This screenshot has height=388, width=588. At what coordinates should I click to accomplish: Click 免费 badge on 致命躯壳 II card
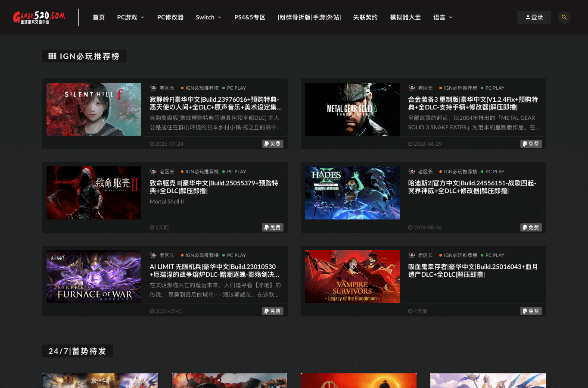coord(273,228)
